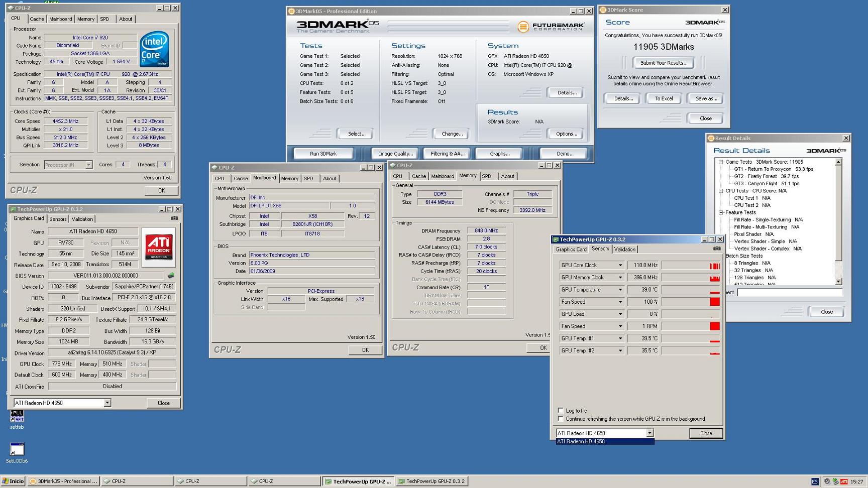Image resolution: width=868 pixels, height=488 pixels.
Task: Click Select button under Tests
Action: pyautogui.click(x=356, y=134)
